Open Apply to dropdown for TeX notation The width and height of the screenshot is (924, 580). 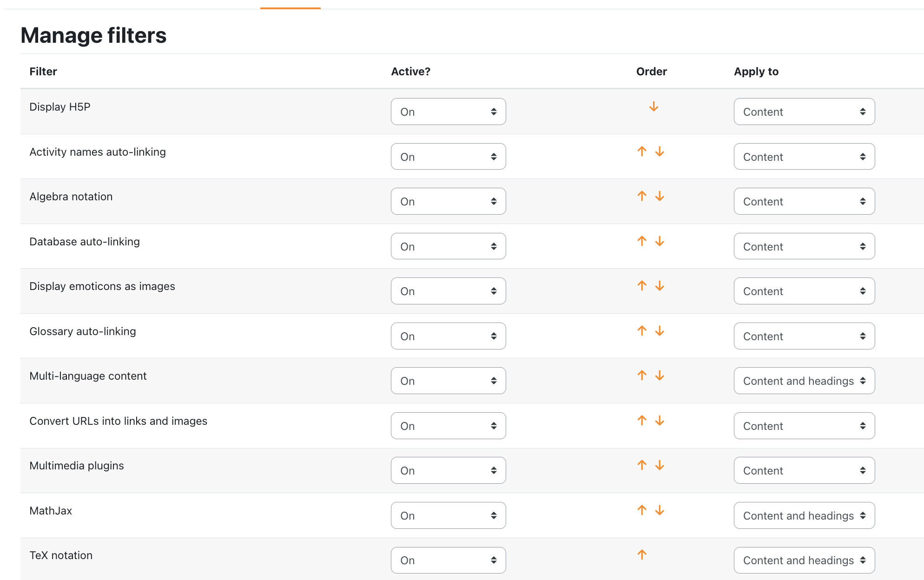tap(804, 560)
